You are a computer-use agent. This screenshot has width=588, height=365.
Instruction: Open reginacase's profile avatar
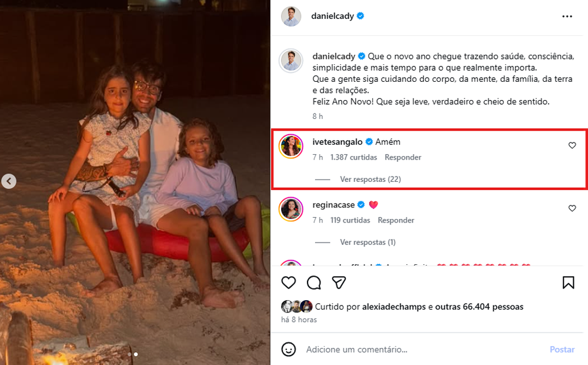click(290, 210)
